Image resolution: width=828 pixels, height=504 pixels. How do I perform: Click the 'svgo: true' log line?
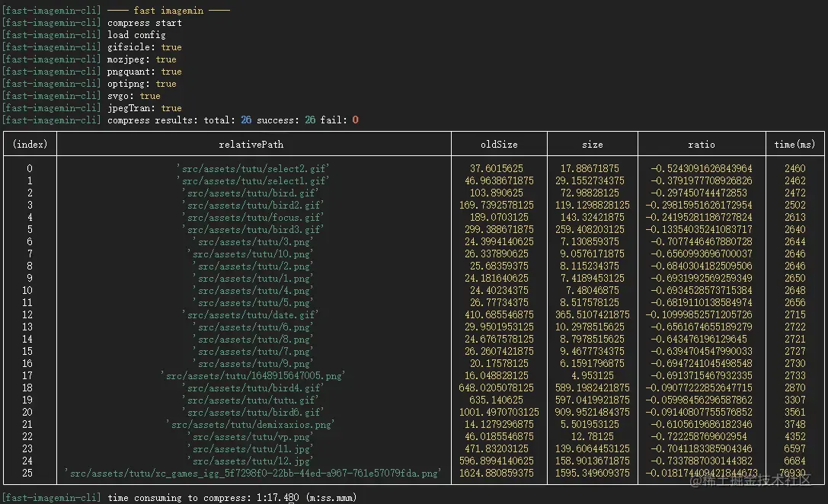(133, 95)
